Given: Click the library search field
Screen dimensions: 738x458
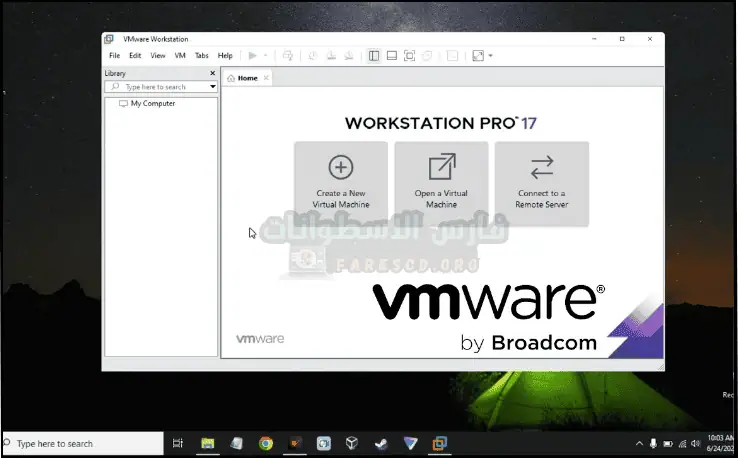Looking at the screenshot, I should click(155, 87).
